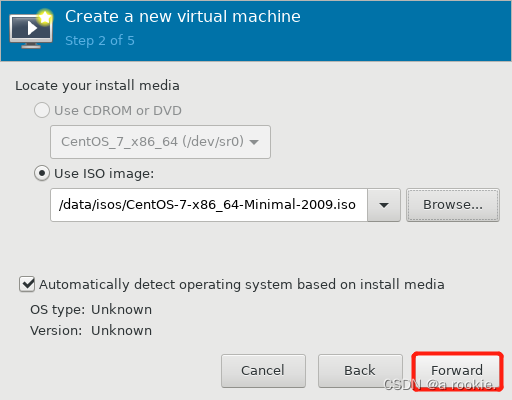Toggle automatic operating system detection checkbox
The image size is (512, 400).
pyautogui.click(x=27, y=284)
